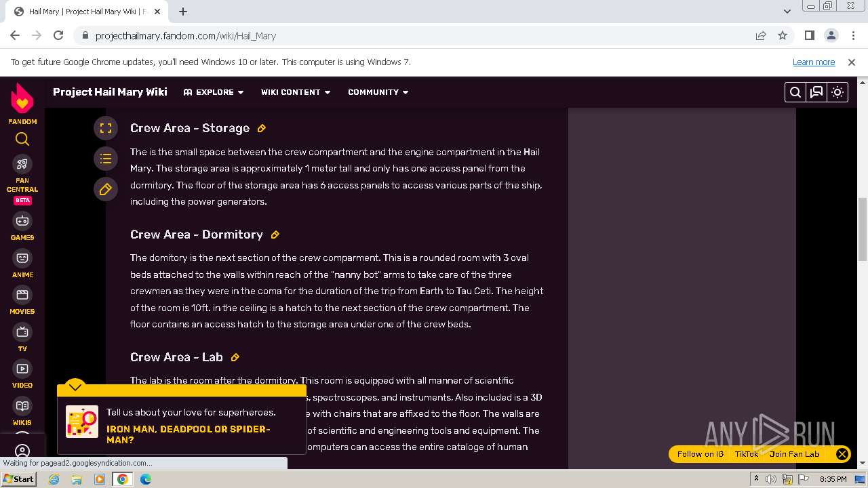Go to Anime section icon
Screen dimensions: 868x488
click(22, 258)
